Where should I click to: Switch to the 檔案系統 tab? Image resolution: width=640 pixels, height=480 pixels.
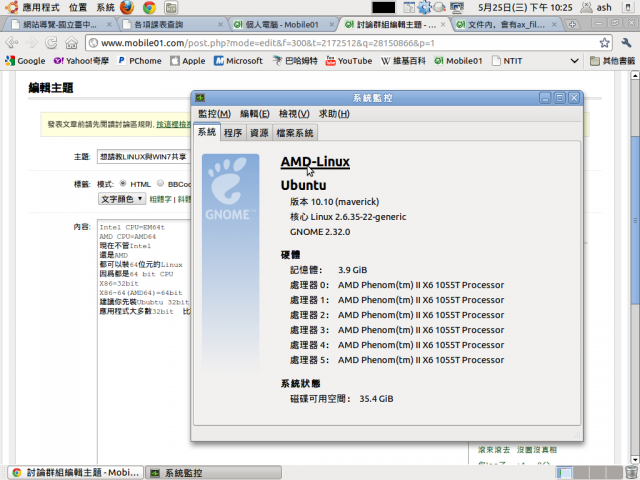(x=295, y=133)
